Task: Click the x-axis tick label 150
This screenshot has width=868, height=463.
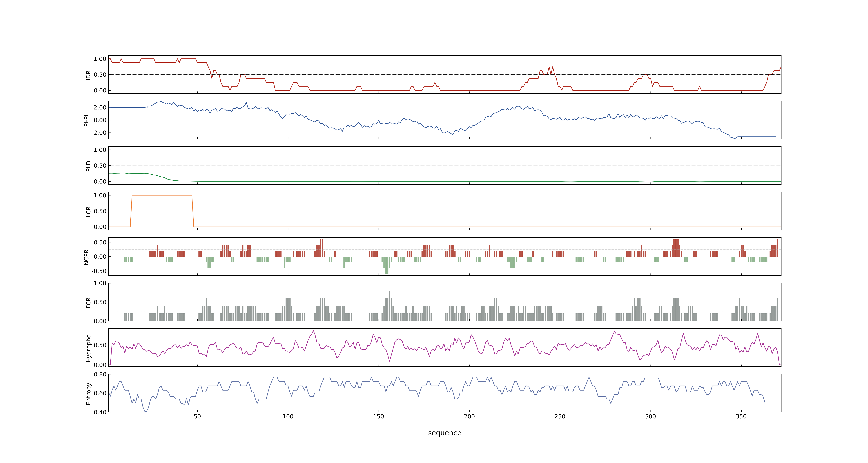Action: pyautogui.click(x=378, y=416)
